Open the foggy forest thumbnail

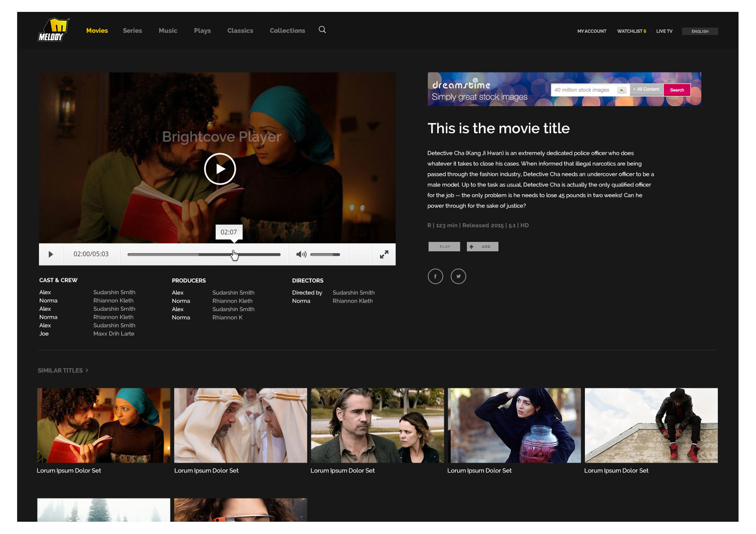pyautogui.click(x=104, y=510)
